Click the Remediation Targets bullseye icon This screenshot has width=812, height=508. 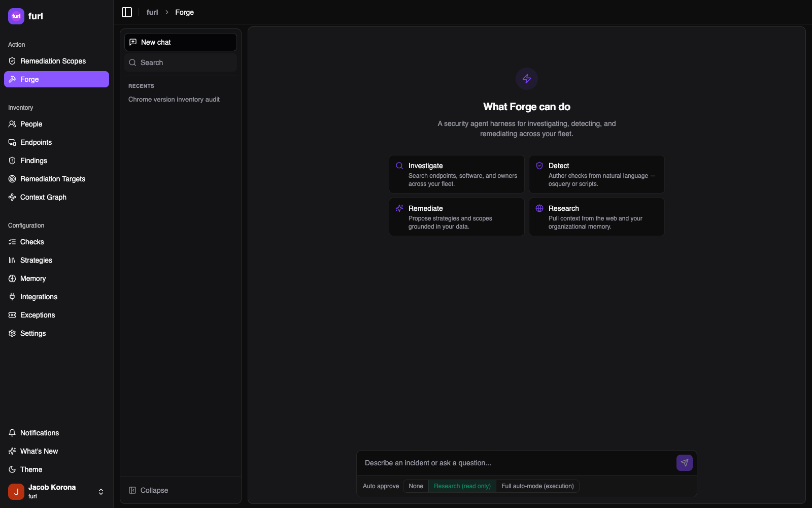(x=12, y=179)
